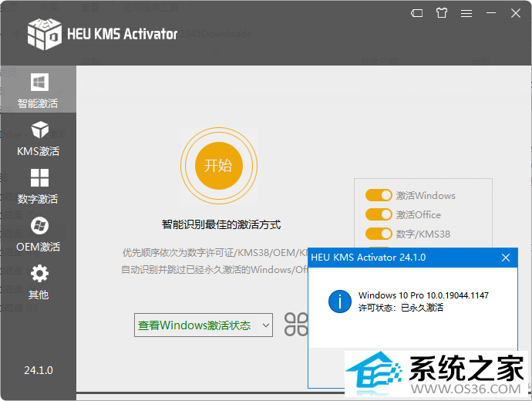This screenshot has width=532, height=401.
Task: Open the 其他 settings tab
Action: pos(38,282)
